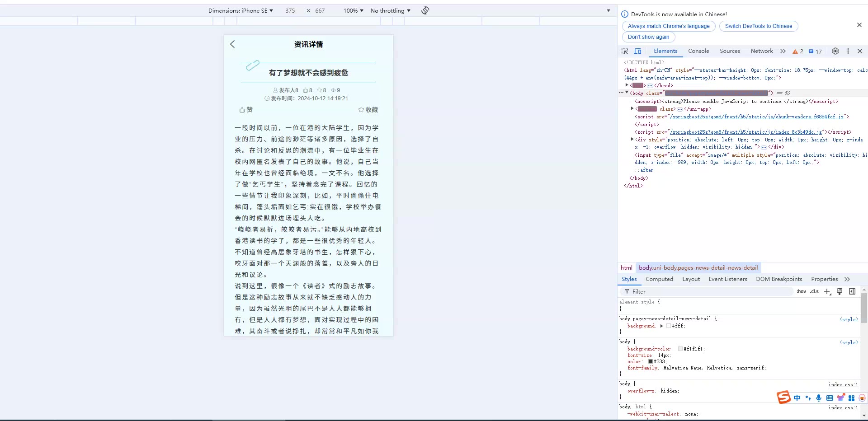
Task: Toggle Sogou Chinese/English mode 中 icon
Action: click(x=797, y=398)
